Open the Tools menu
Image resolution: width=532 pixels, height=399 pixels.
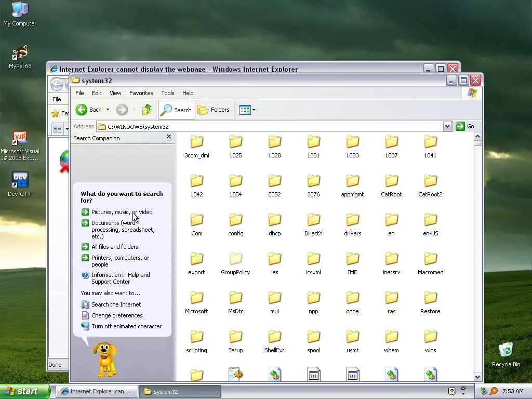pos(168,93)
